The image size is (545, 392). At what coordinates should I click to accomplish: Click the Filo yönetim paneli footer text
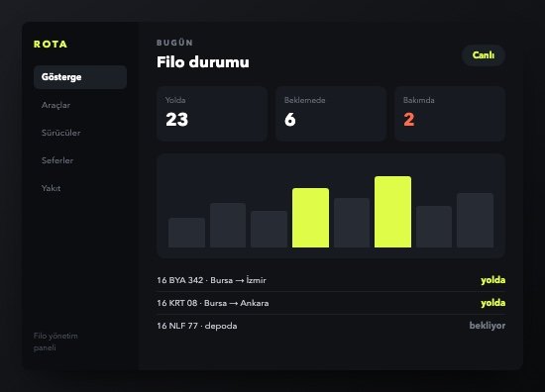(x=55, y=342)
